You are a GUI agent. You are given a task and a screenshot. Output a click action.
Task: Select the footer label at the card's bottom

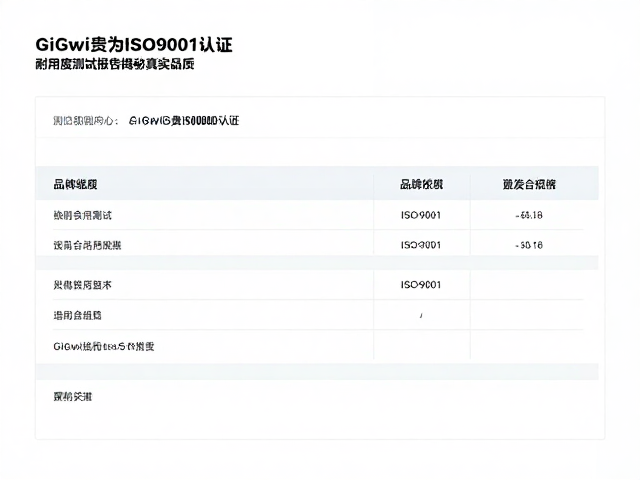point(73,397)
